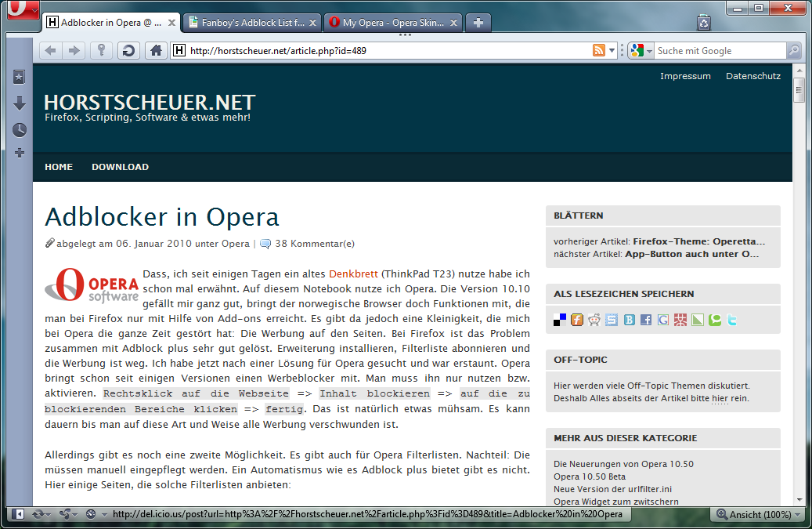
Task: Open the 'Opera 10.50 Beta' link
Action: (x=590, y=476)
